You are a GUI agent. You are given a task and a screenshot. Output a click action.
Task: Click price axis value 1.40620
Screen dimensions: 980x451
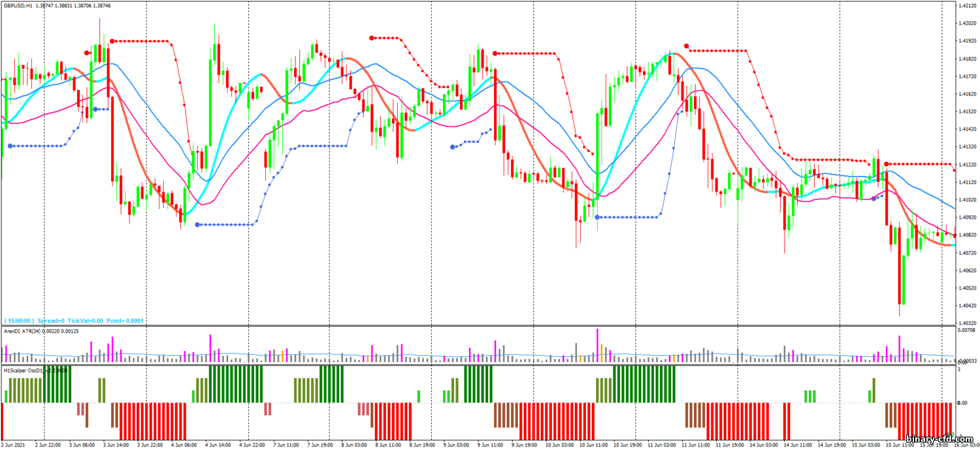click(967, 270)
